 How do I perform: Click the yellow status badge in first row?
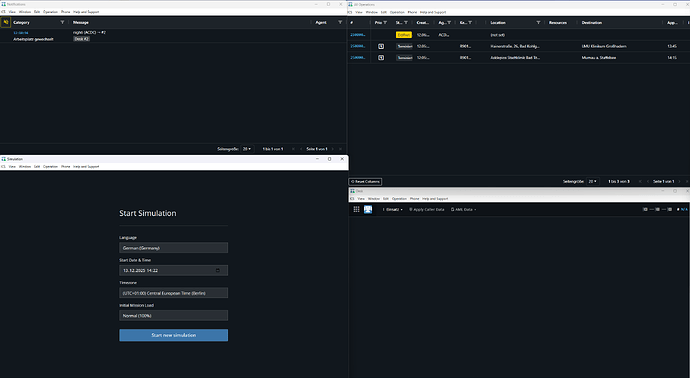404,35
